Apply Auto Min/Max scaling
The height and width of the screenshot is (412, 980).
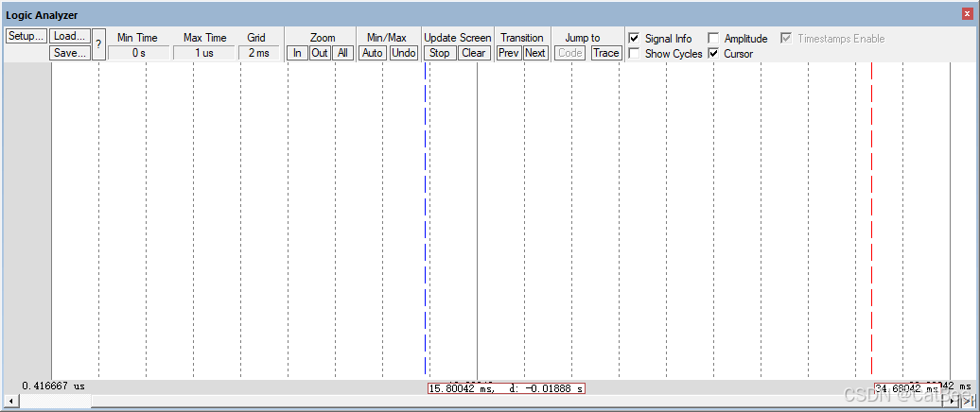(x=373, y=53)
